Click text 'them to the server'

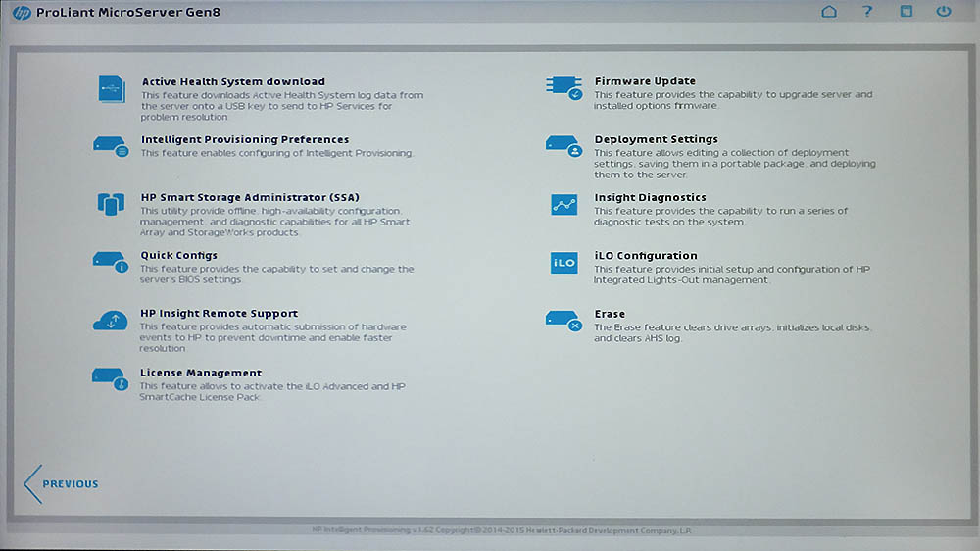tap(640, 175)
